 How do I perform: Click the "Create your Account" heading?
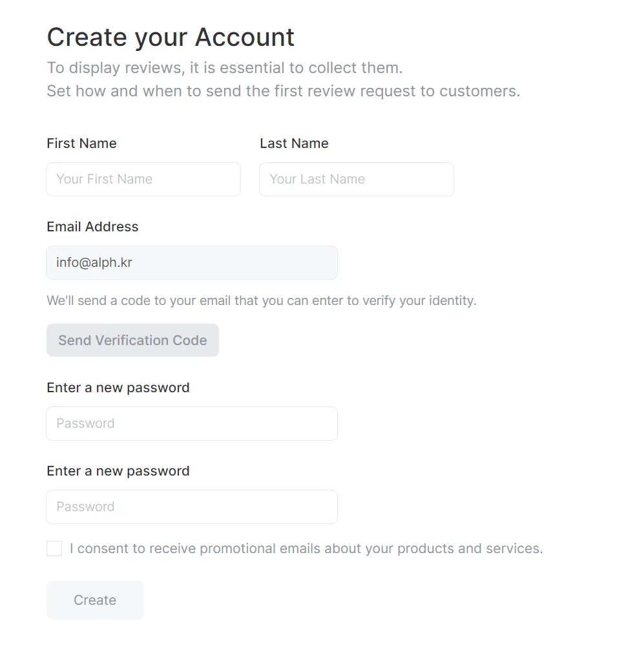[171, 37]
